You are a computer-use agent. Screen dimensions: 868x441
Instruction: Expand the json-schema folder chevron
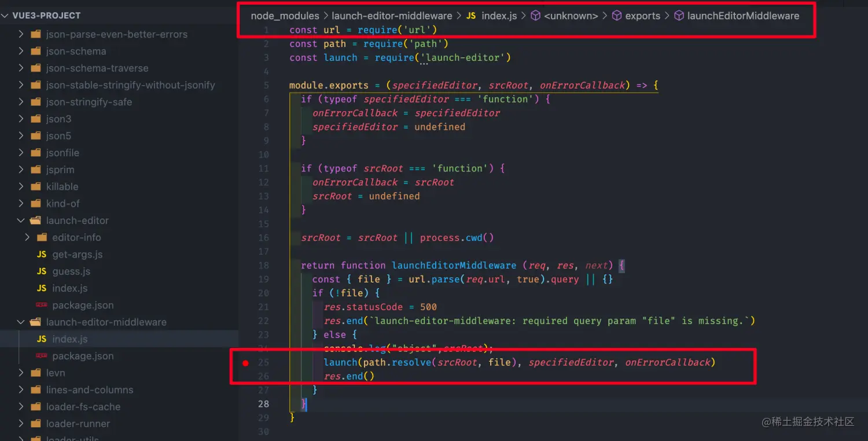click(x=21, y=52)
